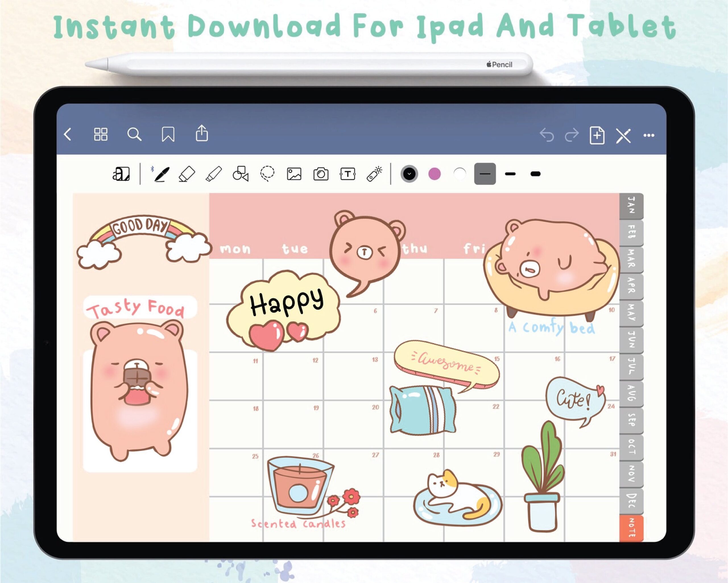Choose the white pen color
This screenshot has height=583, width=728.
point(460,174)
